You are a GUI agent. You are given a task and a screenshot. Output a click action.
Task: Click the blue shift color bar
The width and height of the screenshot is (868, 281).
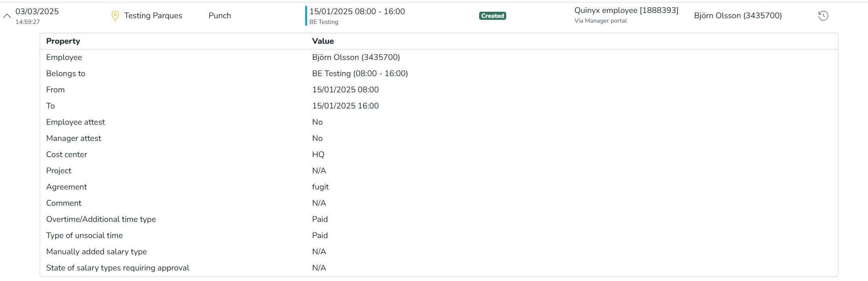306,16
